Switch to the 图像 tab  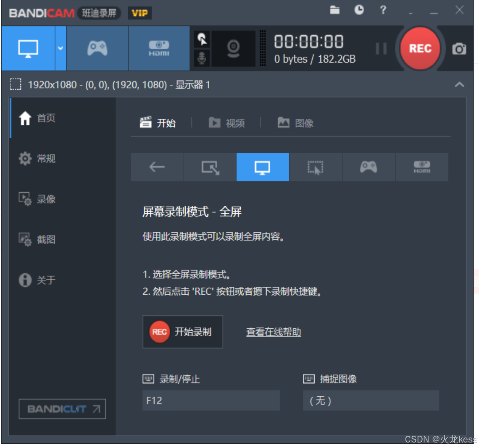click(x=295, y=123)
